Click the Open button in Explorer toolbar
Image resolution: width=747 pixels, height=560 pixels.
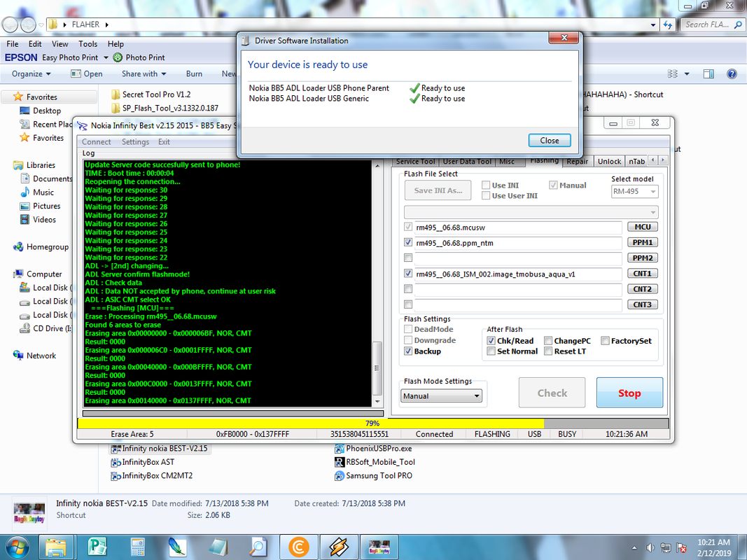[87, 73]
